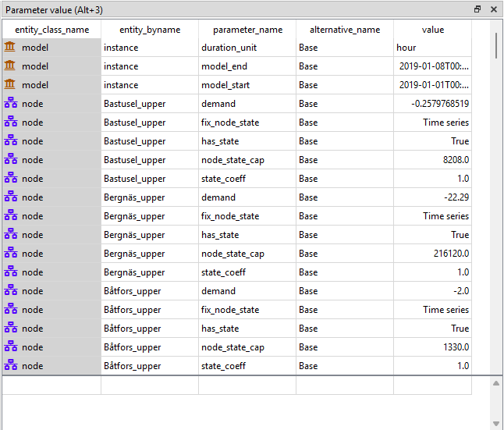Select 'has_state' parameter for Bergnäs_upper
504x430 pixels.
[x=247, y=234]
